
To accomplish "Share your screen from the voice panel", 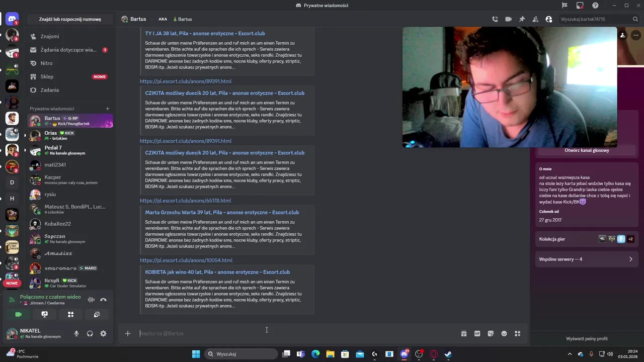I will [x=45, y=314].
